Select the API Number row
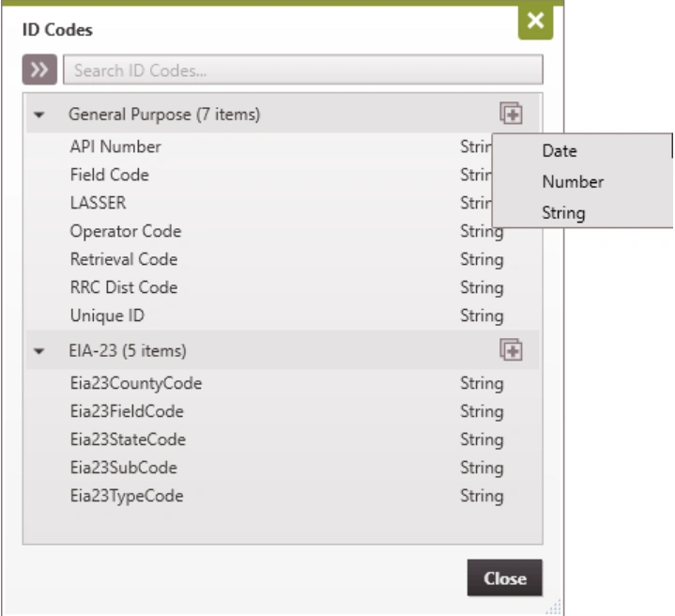The image size is (675, 616). 115,146
